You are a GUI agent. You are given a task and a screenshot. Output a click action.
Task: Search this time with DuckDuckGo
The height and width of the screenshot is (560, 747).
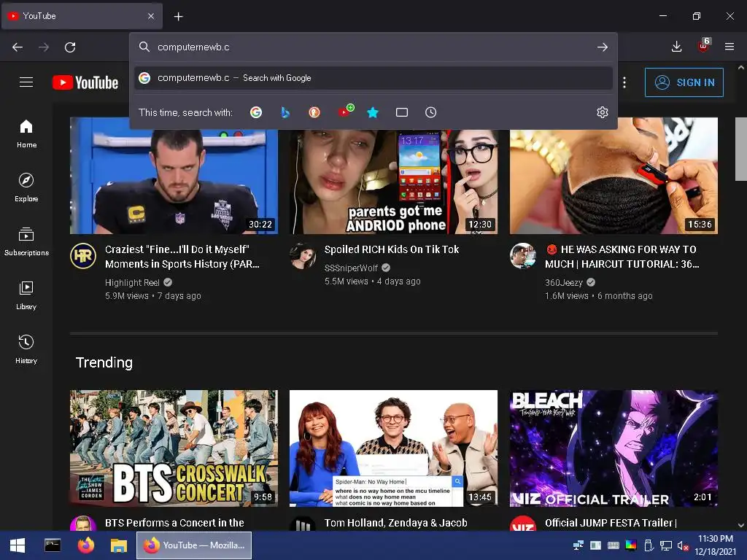click(x=314, y=112)
